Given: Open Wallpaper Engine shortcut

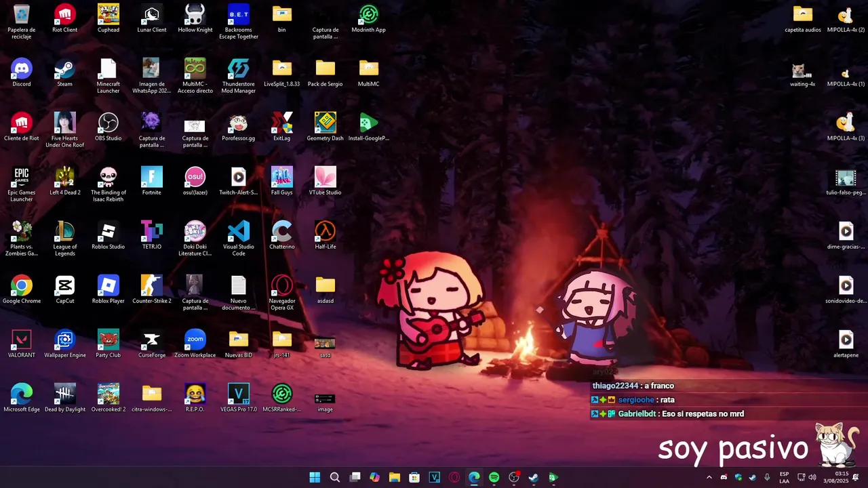Looking at the screenshot, I should pyautogui.click(x=65, y=344).
